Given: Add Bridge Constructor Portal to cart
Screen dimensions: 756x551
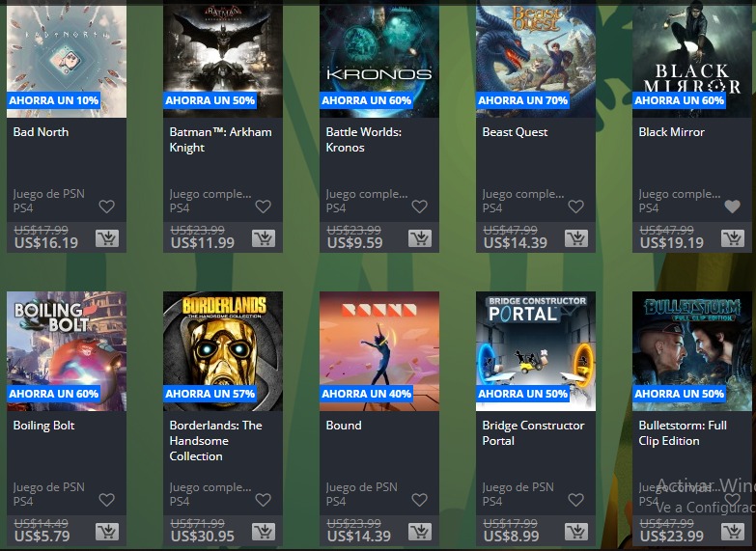Looking at the screenshot, I should pos(576,532).
